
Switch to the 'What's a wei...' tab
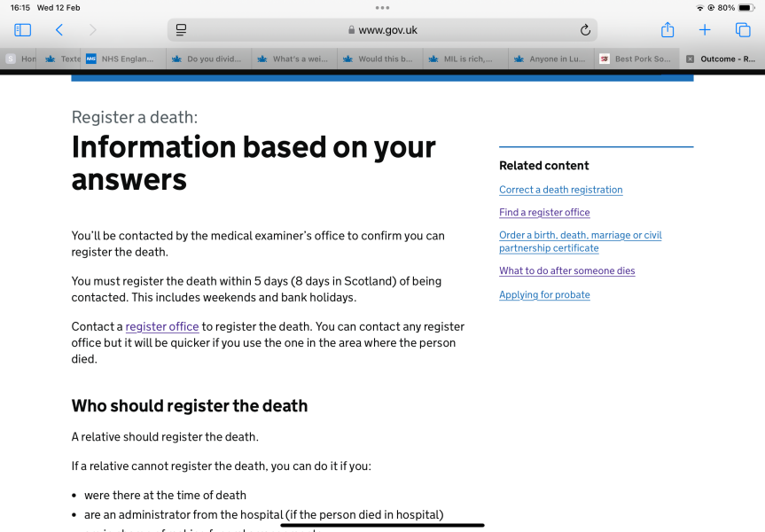click(294, 59)
